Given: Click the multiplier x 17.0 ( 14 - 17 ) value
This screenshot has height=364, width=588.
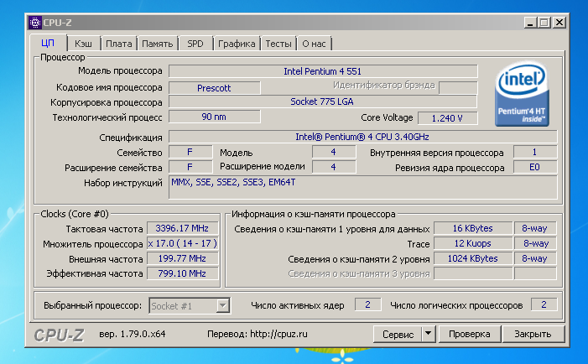Looking at the screenshot, I should pyautogui.click(x=183, y=244).
